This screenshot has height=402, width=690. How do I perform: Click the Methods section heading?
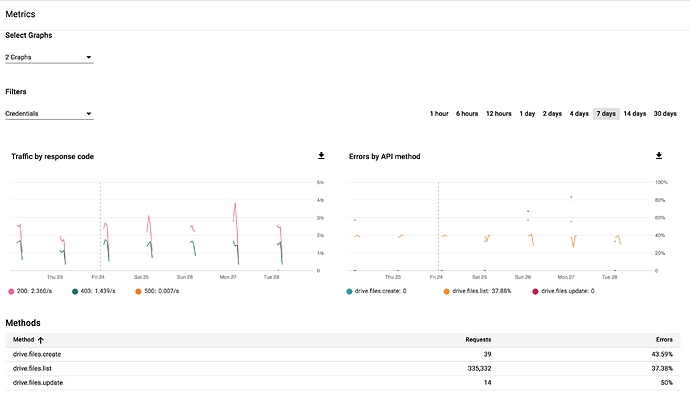click(23, 323)
